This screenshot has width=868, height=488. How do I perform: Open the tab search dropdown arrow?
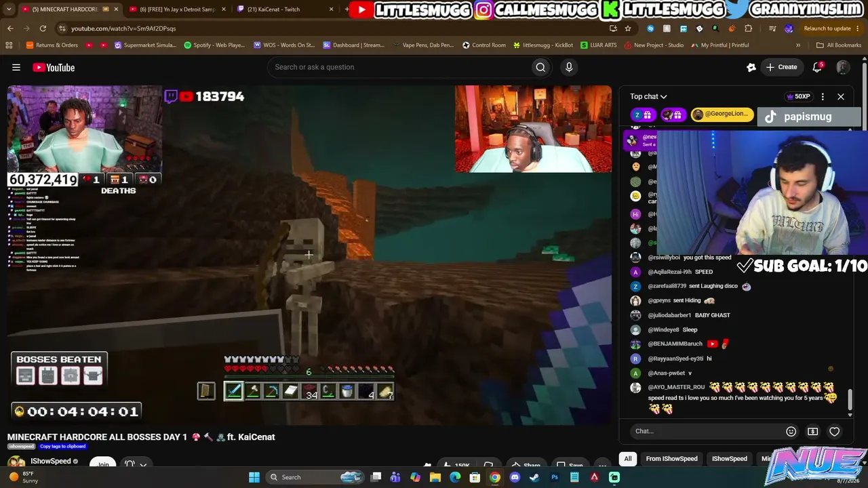click(9, 9)
